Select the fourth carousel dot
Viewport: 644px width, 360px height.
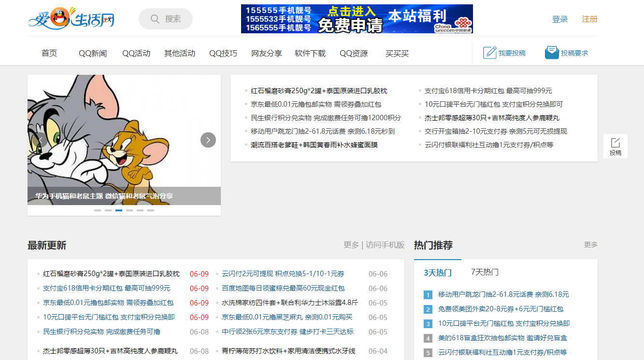click(130, 210)
